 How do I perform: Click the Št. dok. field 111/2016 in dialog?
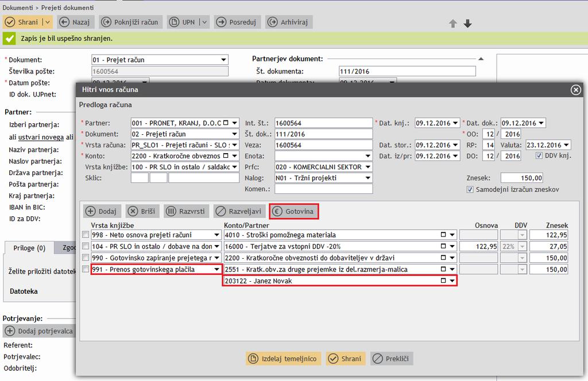[324, 134]
